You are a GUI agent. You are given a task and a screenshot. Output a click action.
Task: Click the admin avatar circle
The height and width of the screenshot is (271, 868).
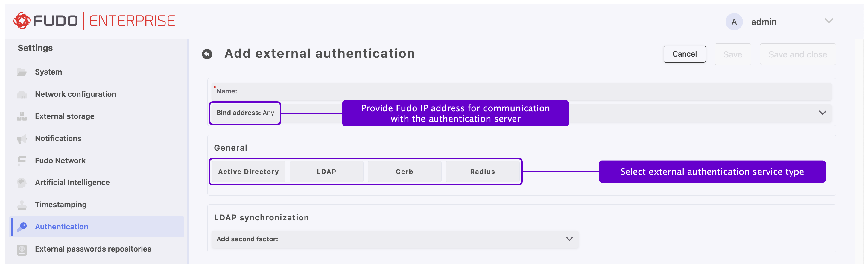pos(734,21)
